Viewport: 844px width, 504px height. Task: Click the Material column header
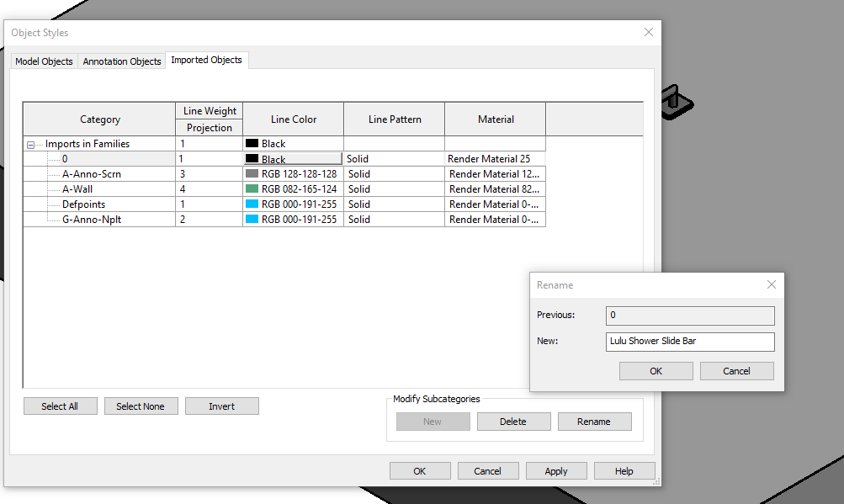pos(495,119)
